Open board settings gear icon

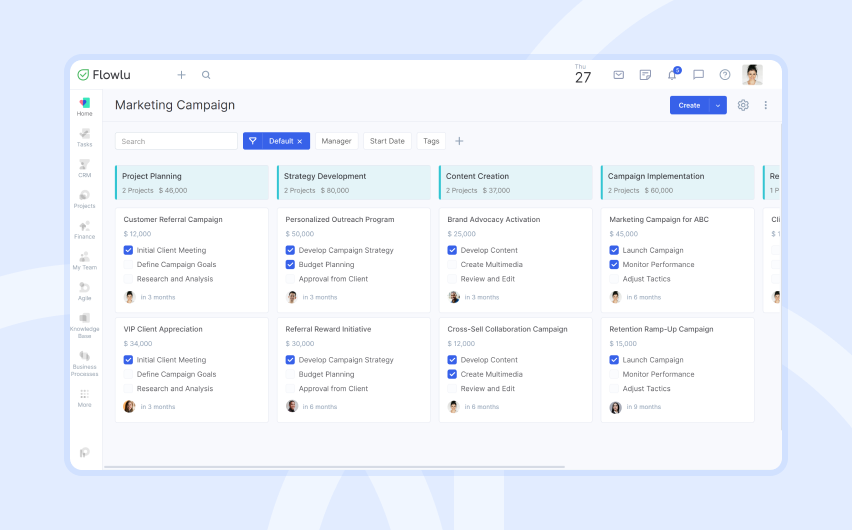tap(743, 105)
